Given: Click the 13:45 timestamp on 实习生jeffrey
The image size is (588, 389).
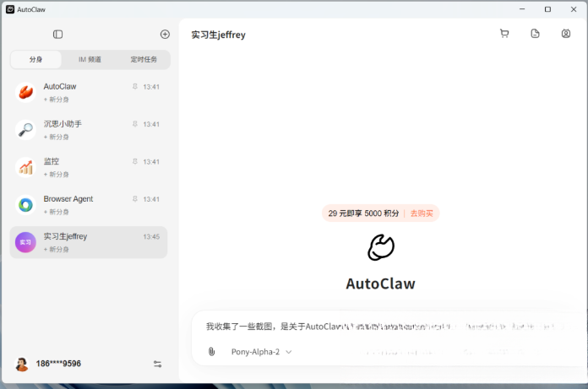Looking at the screenshot, I should pos(151,236).
